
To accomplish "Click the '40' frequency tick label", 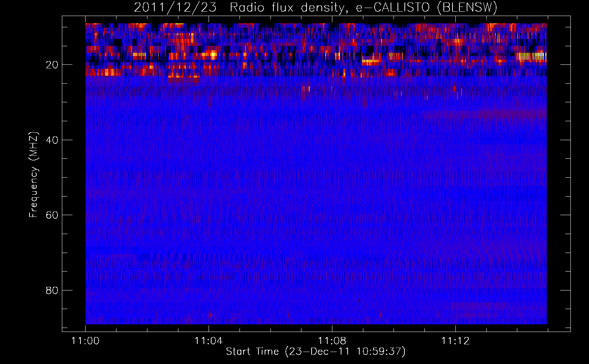I will [x=52, y=140].
